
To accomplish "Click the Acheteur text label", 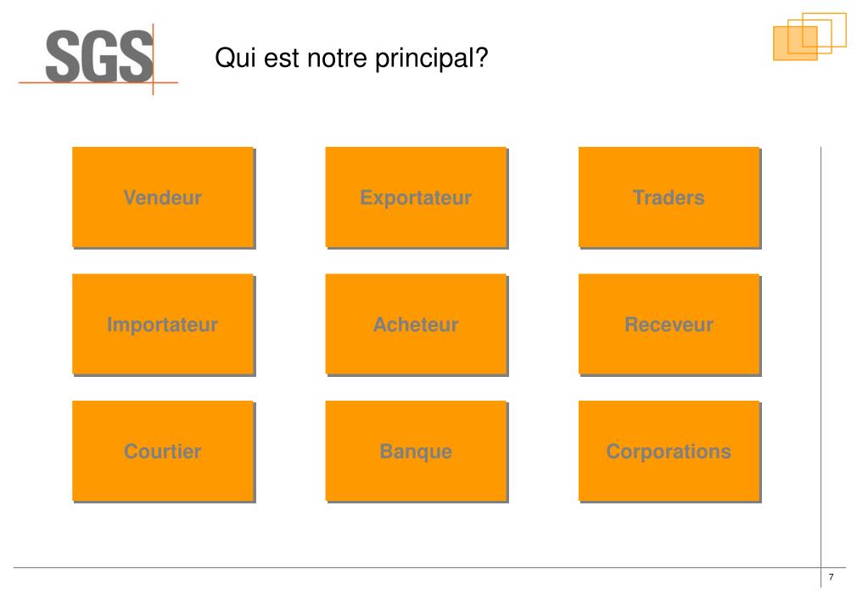I will pyautogui.click(x=417, y=324).
